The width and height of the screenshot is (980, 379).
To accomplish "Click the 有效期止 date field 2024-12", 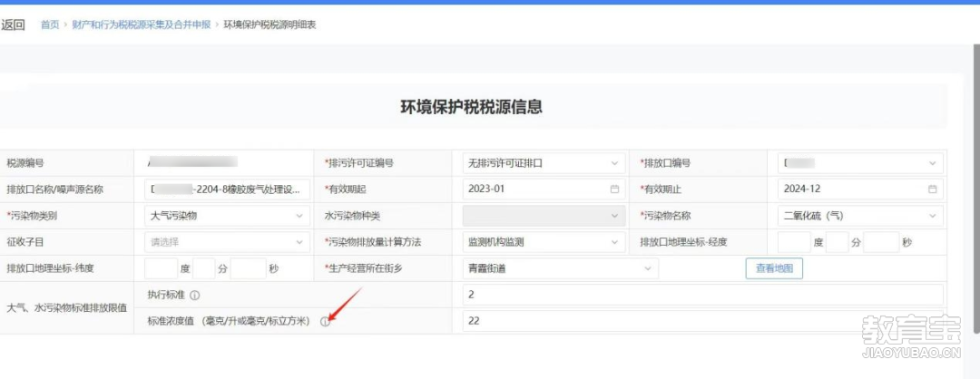I will [x=860, y=189].
